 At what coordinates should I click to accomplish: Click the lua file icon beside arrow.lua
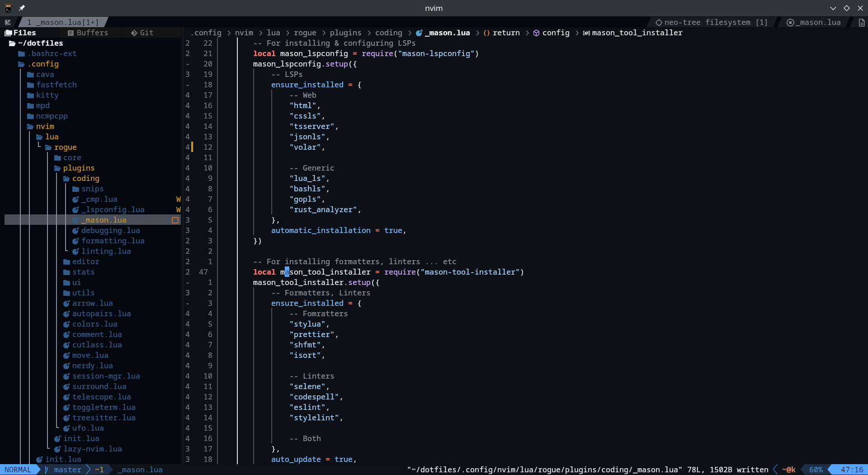[x=66, y=304]
